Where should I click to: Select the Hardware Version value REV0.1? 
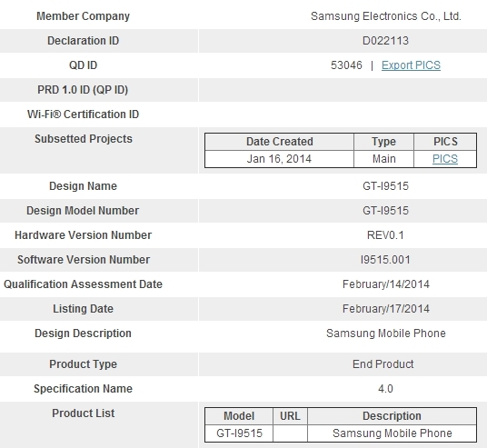385,235
